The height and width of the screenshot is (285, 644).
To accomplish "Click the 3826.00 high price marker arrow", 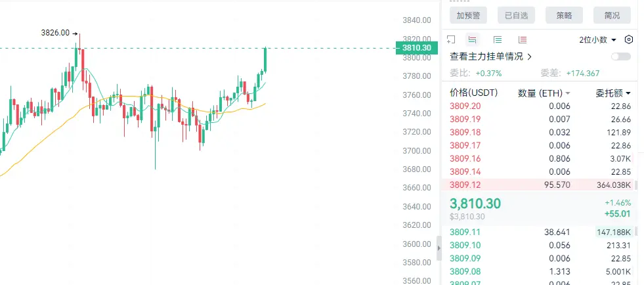I will pyautogui.click(x=75, y=32).
